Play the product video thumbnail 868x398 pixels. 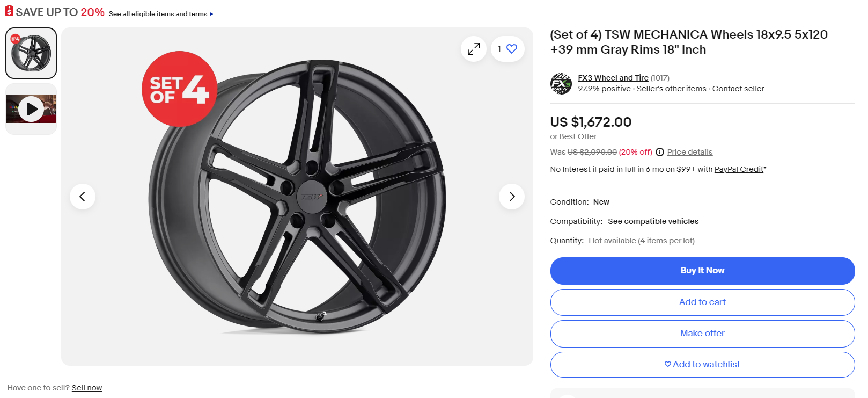(31, 109)
